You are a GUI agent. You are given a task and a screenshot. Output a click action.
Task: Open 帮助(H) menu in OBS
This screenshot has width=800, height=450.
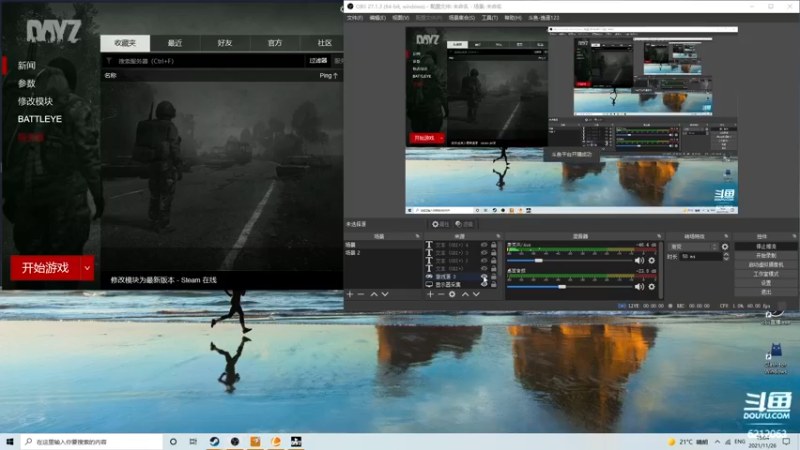tap(513, 18)
